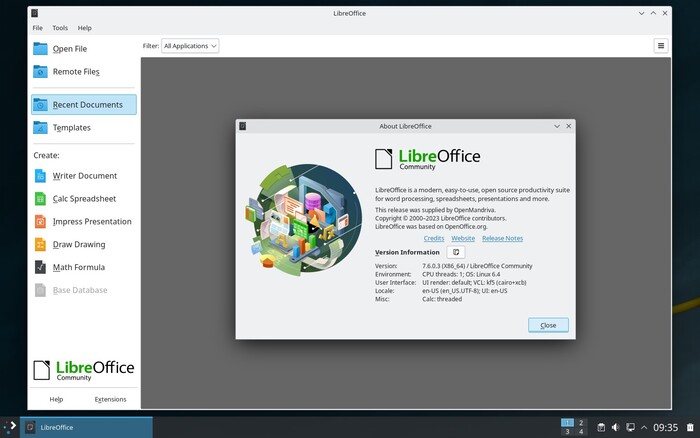Click the Templates folder icon
Screen dimensions: 700x438
click(40, 128)
